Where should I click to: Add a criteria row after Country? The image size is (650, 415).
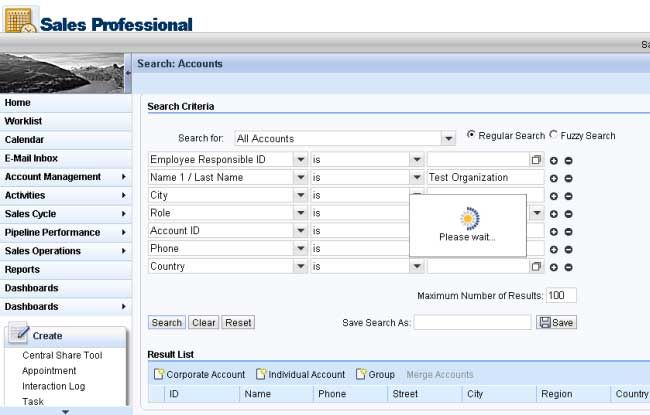553,267
